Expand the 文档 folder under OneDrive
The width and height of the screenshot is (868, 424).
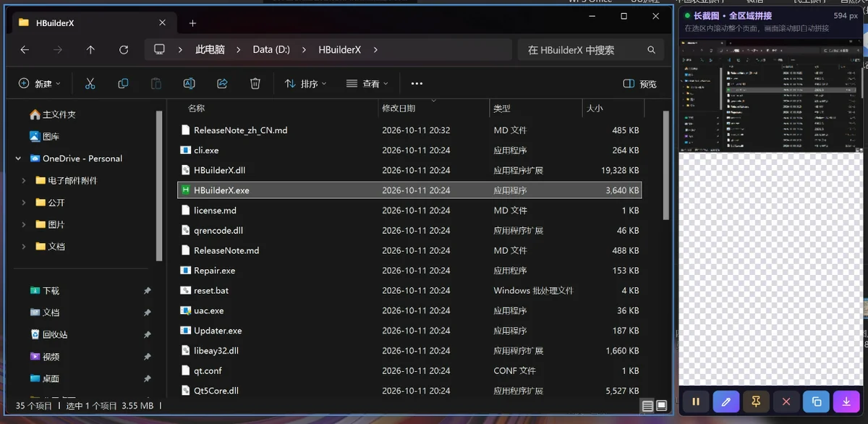point(24,246)
